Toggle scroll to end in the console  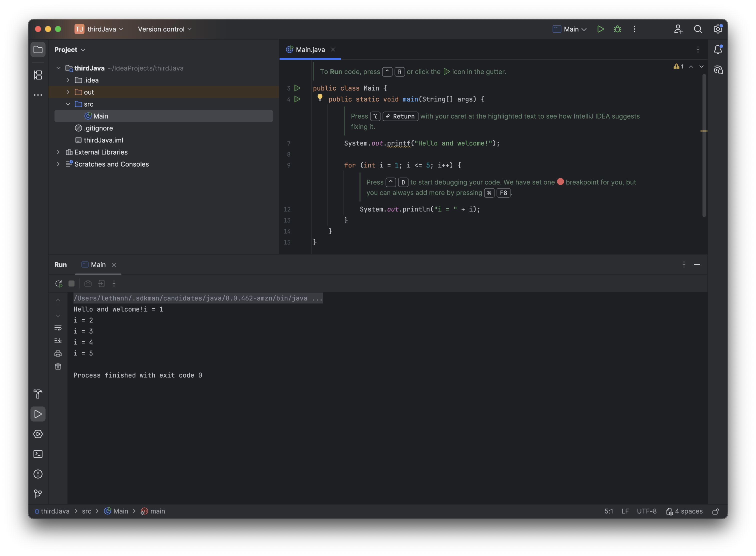[x=58, y=340]
